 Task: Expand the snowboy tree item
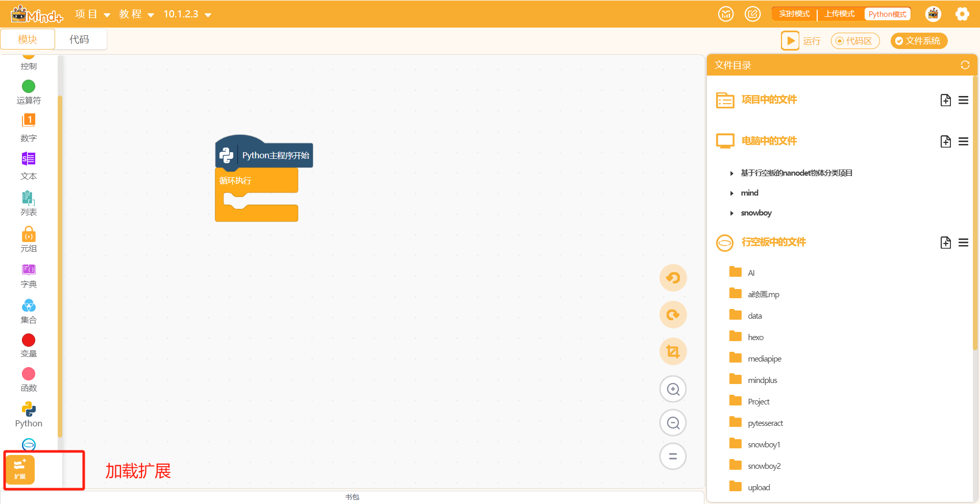[731, 213]
